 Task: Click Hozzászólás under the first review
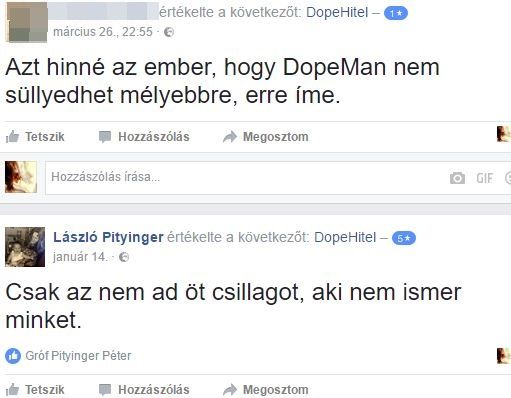pos(144,137)
